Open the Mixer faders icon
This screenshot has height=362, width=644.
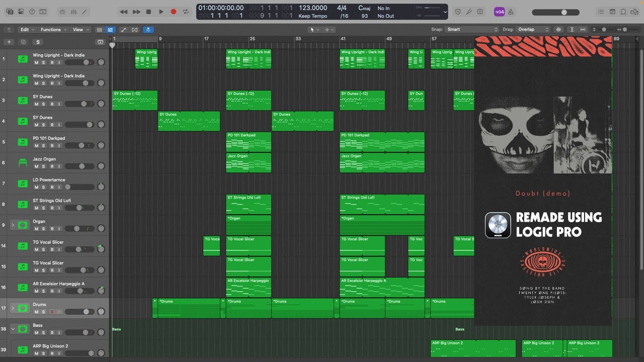[73, 12]
